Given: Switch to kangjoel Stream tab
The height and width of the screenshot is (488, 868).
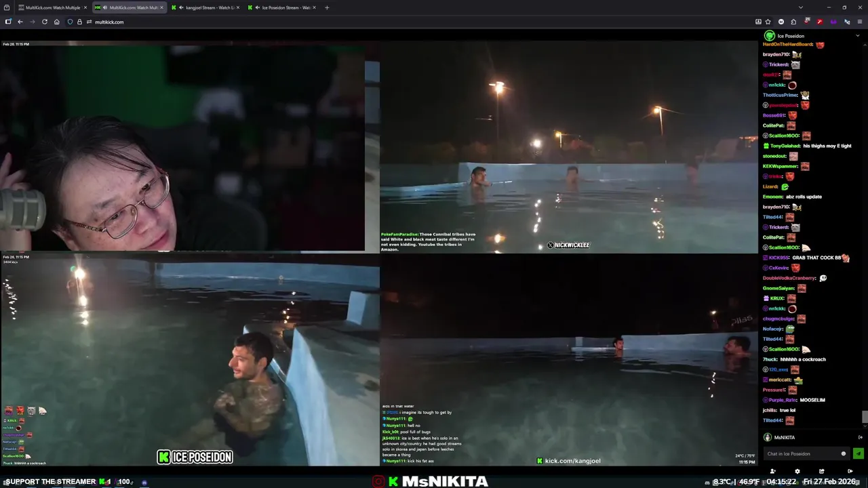Looking at the screenshot, I should [x=205, y=7].
